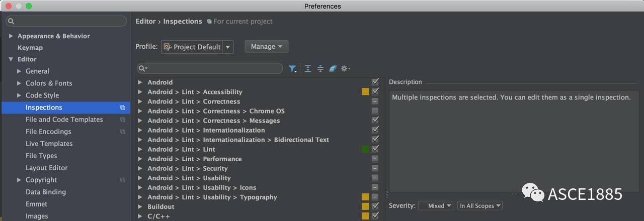This screenshot has width=644, height=221.
Task: Click the green severity swatch for Lint
Action: coord(365,149)
